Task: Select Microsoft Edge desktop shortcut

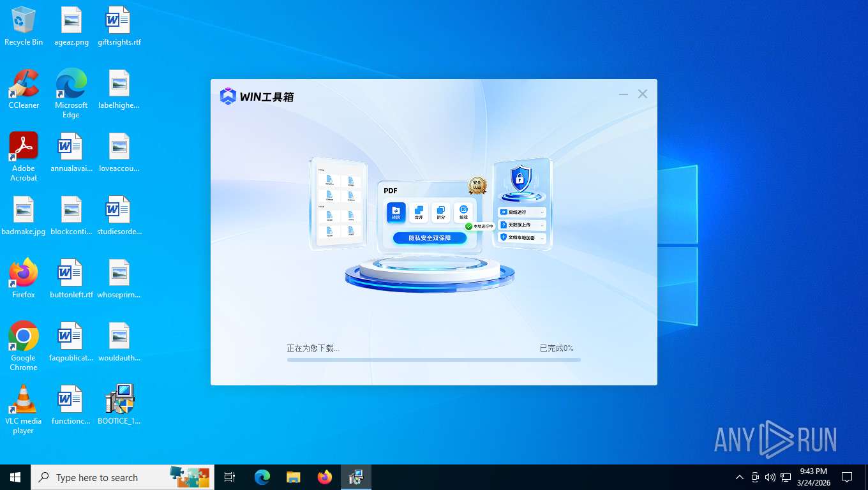Action: click(71, 94)
